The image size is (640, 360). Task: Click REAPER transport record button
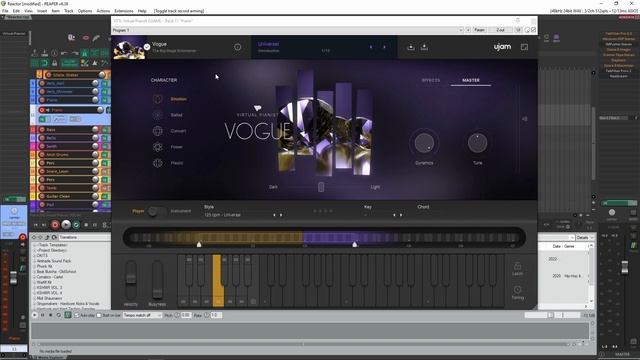pyautogui.click(x=55, y=224)
